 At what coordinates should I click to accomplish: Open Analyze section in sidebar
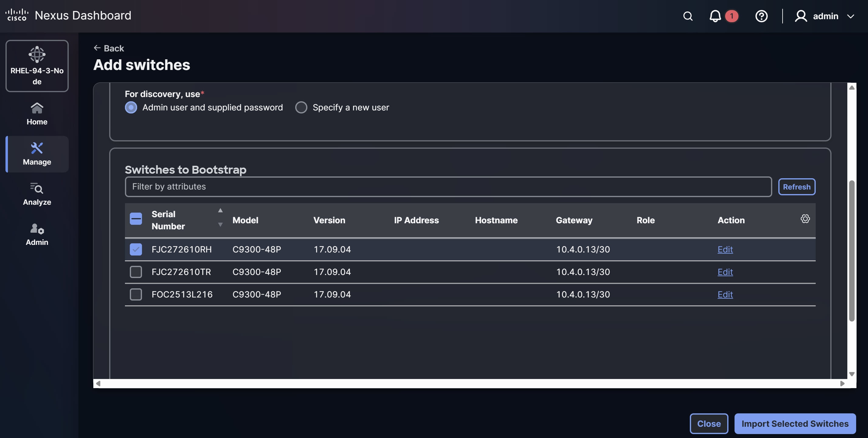[37, 194]
